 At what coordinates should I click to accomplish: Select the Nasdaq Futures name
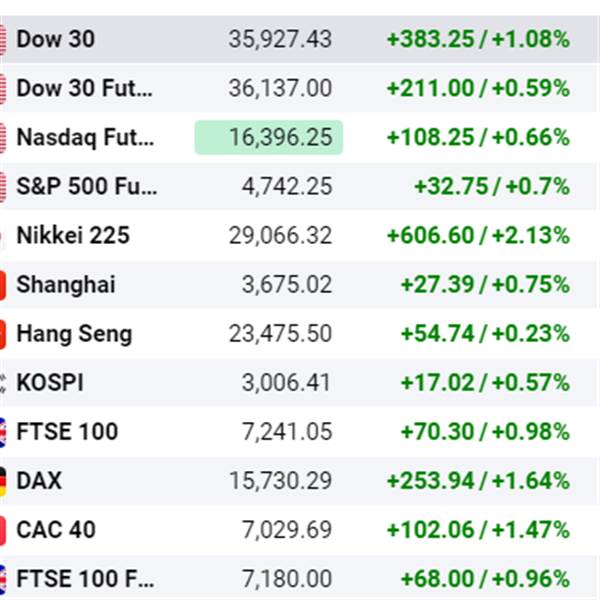pyautogui.click(x=86, y=138)
